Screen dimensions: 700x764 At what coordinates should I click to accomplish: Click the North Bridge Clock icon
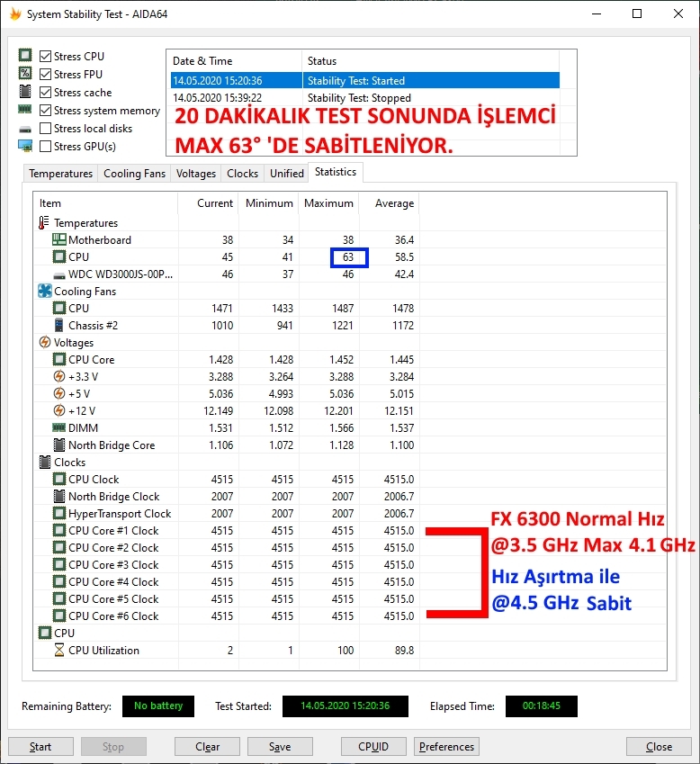[x=59, y=496]
